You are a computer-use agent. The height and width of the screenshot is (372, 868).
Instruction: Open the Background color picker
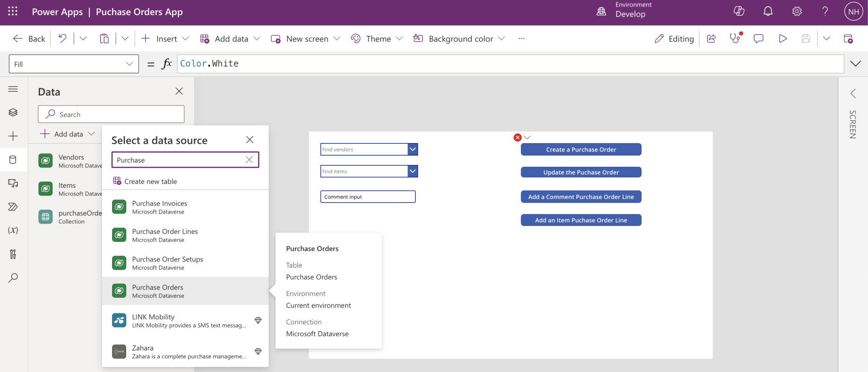pos(459,39)
